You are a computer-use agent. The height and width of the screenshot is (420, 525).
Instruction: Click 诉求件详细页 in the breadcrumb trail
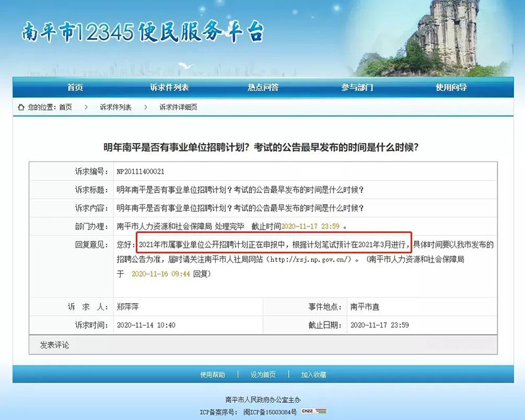click(x=178, y=107)
